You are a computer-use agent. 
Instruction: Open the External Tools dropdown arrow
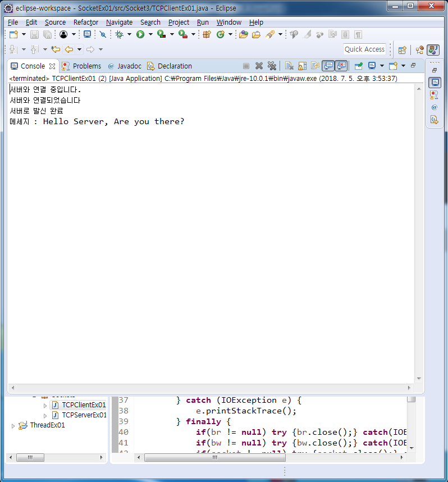coord(193,34)
